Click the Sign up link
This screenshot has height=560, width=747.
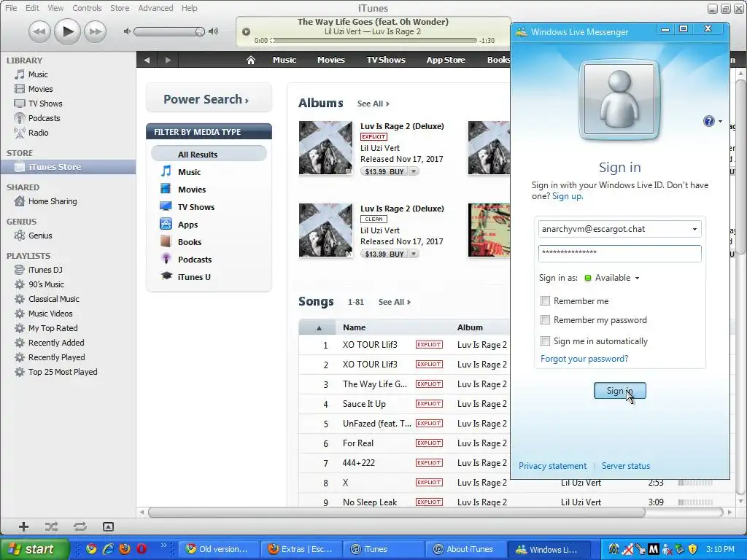(x=567, y=196)
